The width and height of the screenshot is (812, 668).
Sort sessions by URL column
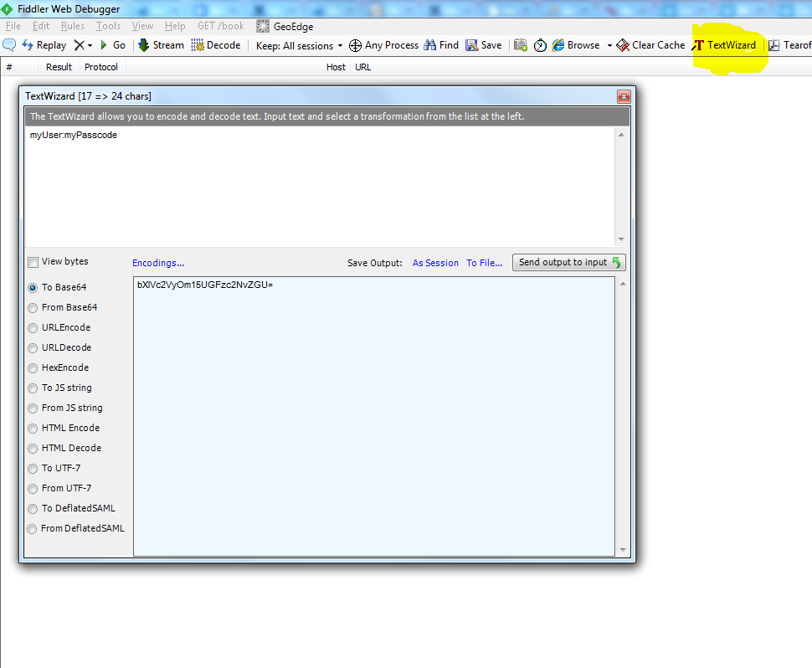coord(363,67)
